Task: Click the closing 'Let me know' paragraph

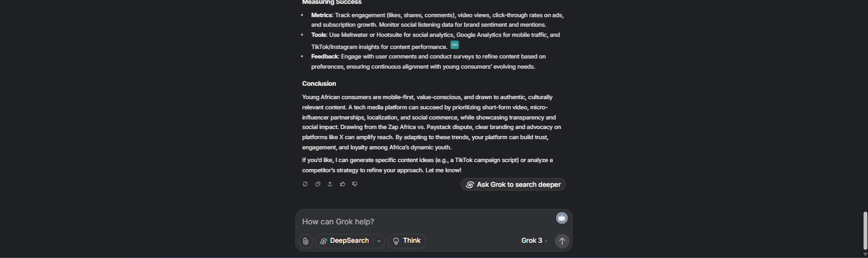Action: (x=428, y=165)
